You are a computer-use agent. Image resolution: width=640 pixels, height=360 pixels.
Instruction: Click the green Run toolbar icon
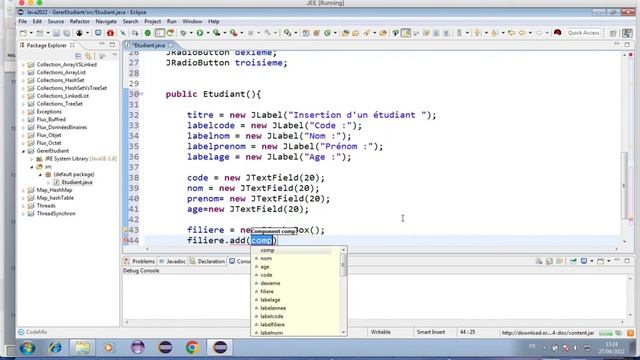200,33
